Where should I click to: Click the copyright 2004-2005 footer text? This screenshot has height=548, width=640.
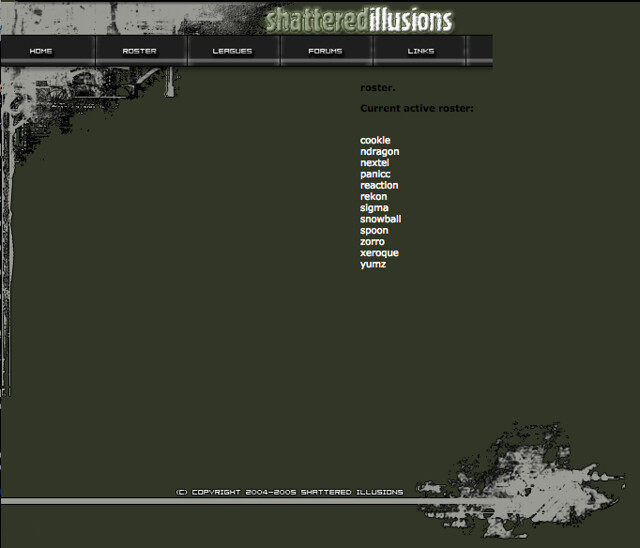point(289,492)
